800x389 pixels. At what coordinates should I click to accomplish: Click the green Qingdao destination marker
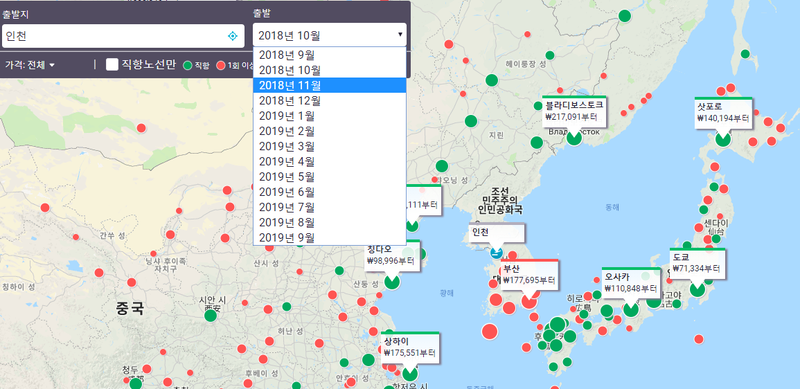pyautogui.click(x=392, y=281)
